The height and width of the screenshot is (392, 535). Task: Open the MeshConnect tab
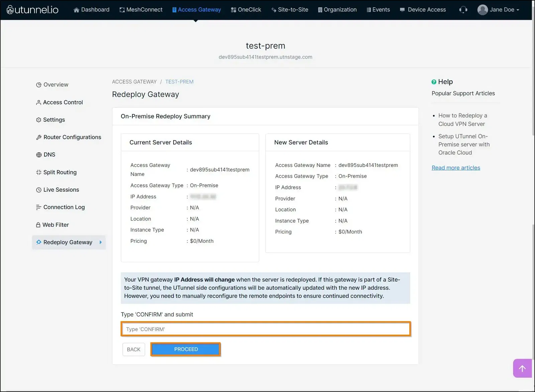(x=141, y=10)
